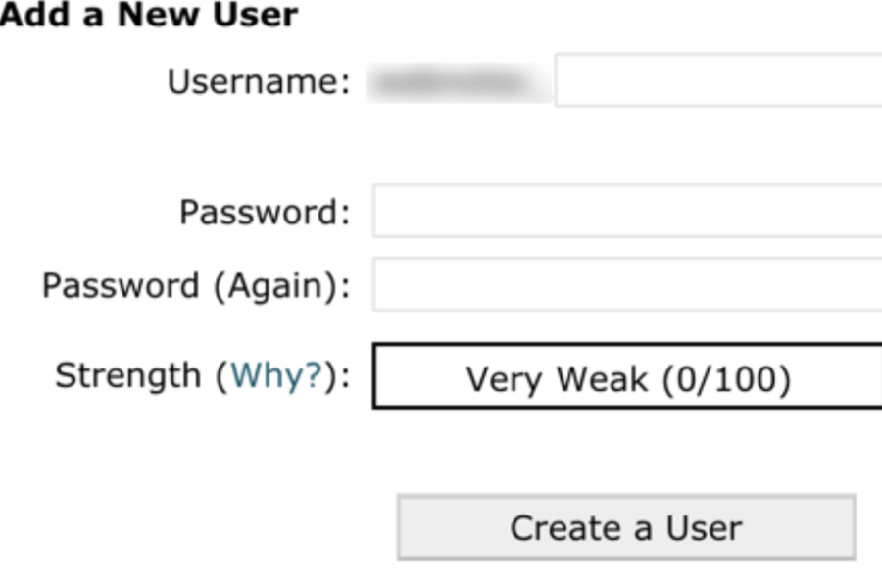Viewport: 882px width, 588px height.
Task: Submit the form with Create a User
Action: point(626,528)
